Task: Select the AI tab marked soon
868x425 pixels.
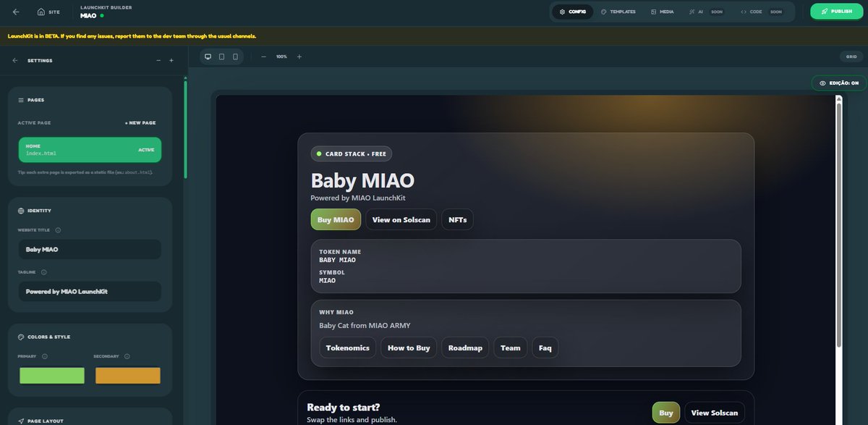Action: click(706, 12)
